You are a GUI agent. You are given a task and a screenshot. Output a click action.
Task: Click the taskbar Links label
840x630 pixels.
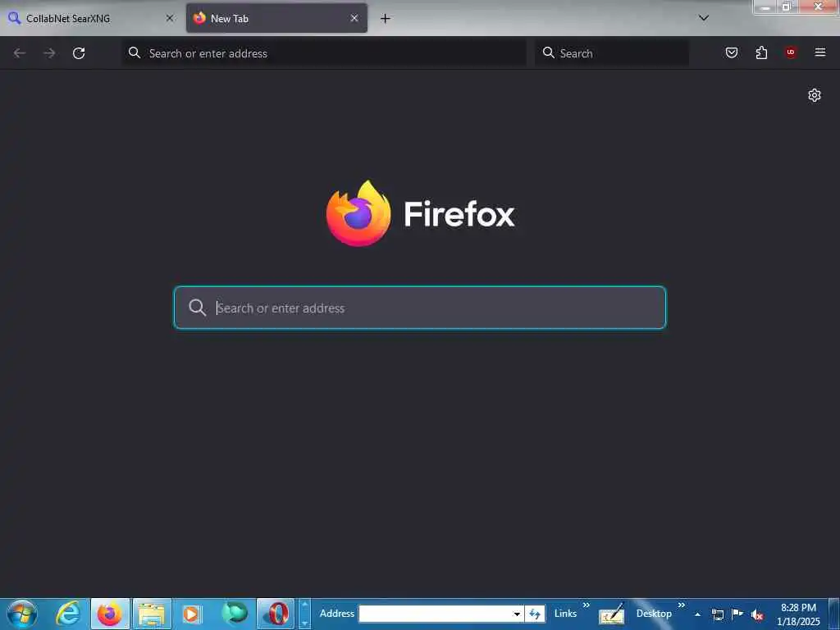tap(565, 614)
